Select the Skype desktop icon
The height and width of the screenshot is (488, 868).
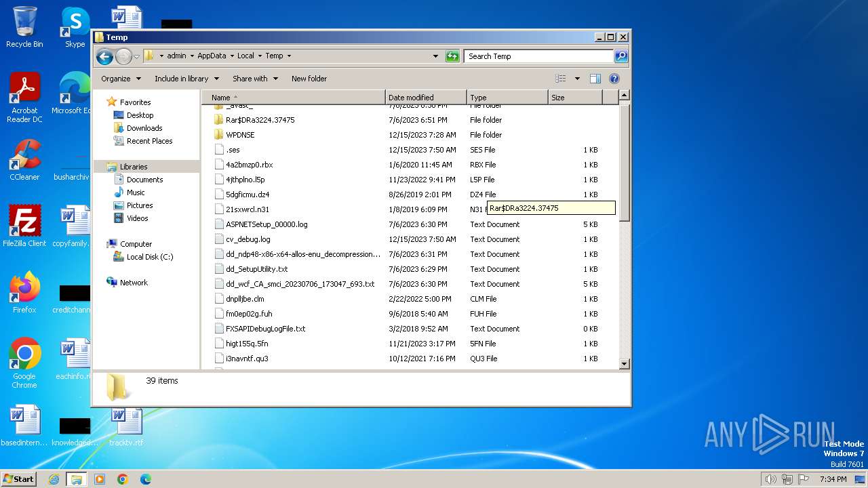[x=75, y=27]
